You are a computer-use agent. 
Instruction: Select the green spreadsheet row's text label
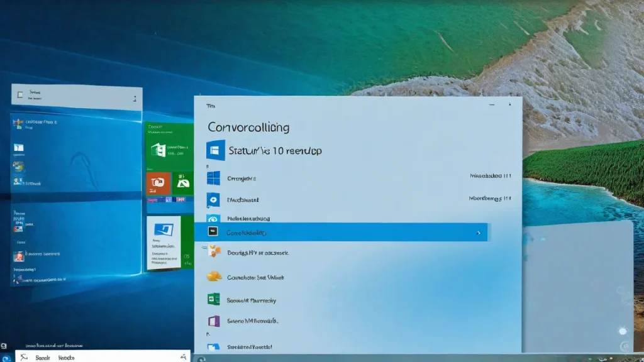pyautogui.click(x=252, y=300)
